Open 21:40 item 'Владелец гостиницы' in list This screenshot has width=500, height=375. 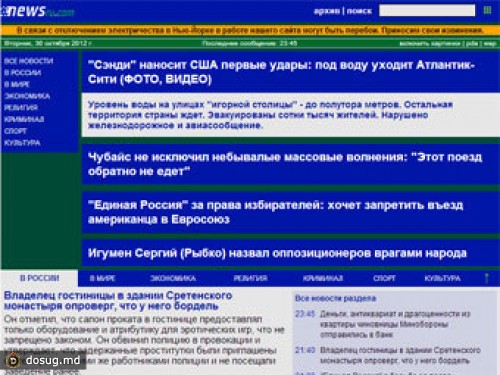point(400,355)
